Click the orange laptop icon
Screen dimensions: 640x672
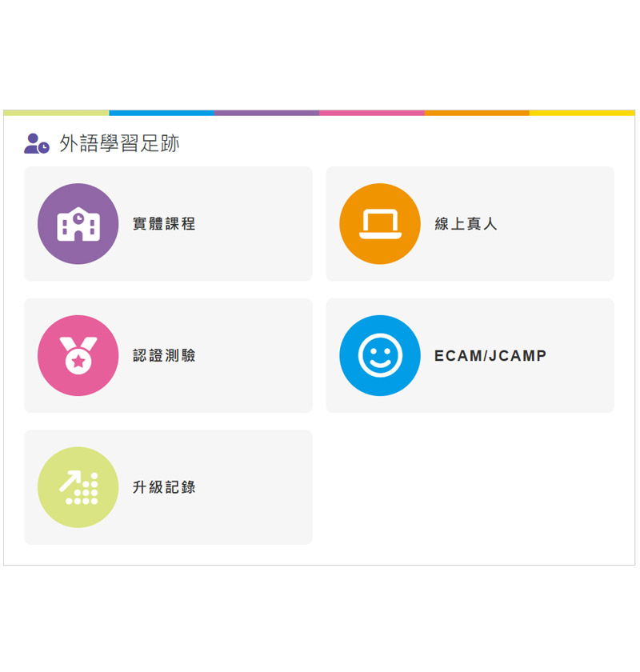(x=379, y=224)
